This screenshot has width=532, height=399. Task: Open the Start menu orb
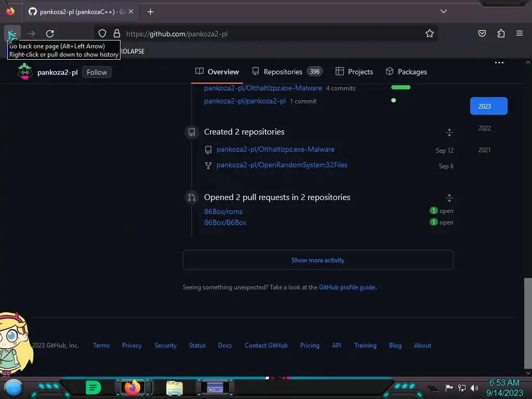tap(14, 388)
